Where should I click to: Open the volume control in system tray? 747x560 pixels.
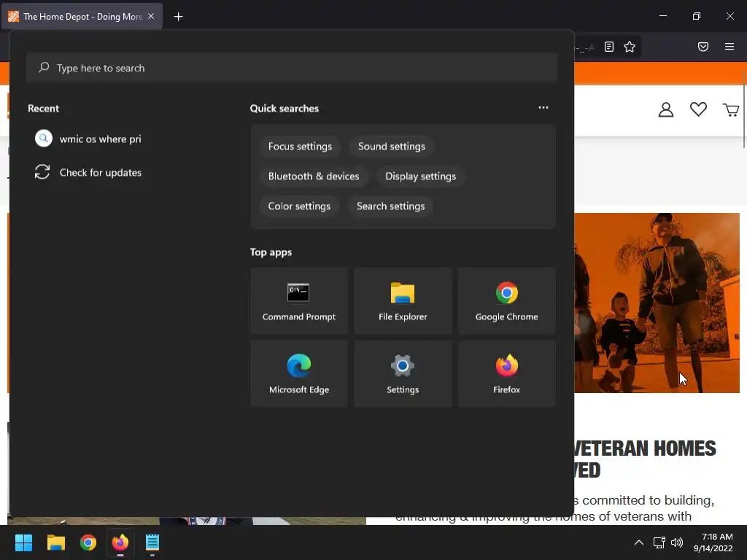point(676,542)
